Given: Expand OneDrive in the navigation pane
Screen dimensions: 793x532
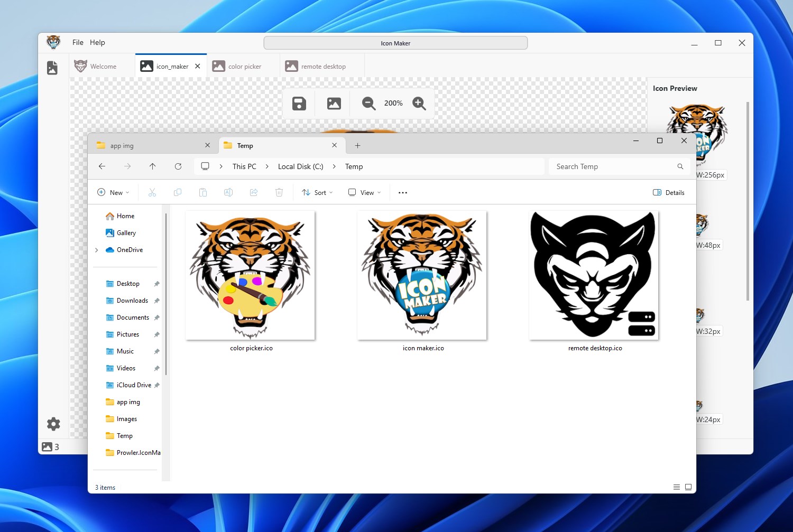Looking at the screenshot, I should click(97, 250).
